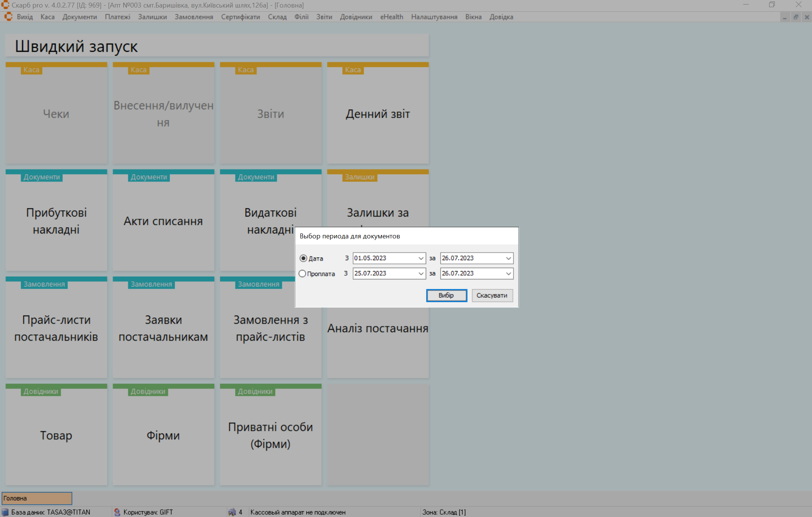This screenshot has height=517, width=812.
Task: Click the cash register status icon
Action: (232, 512)
